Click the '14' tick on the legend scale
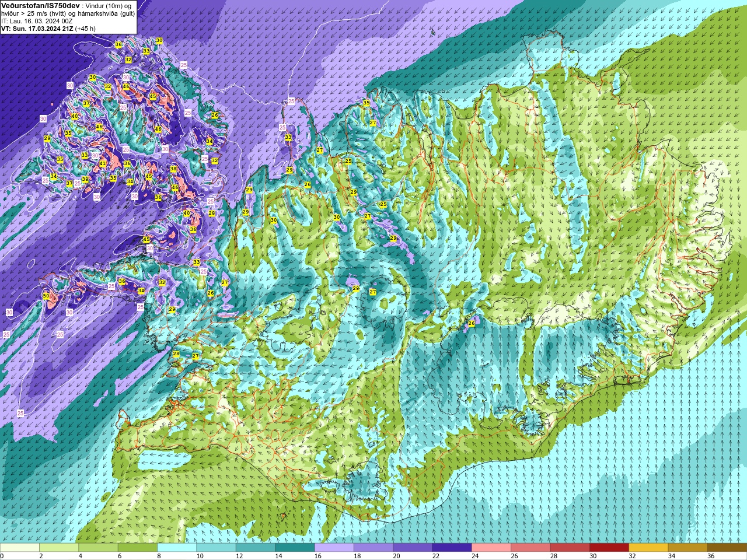 [278, 556]
